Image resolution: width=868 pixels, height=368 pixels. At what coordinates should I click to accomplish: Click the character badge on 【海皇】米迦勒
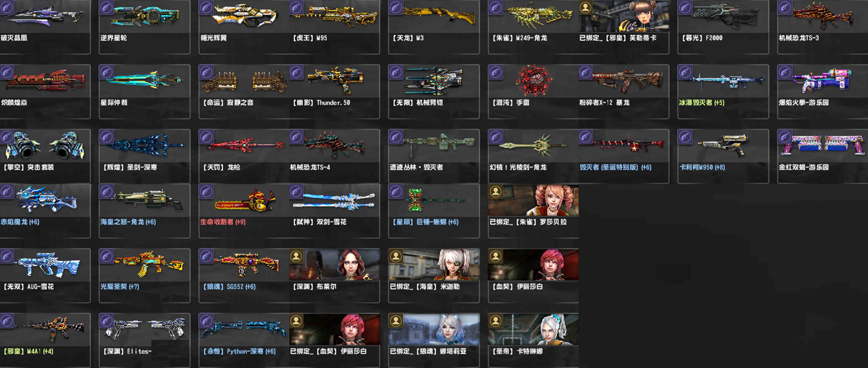(396, 256)
